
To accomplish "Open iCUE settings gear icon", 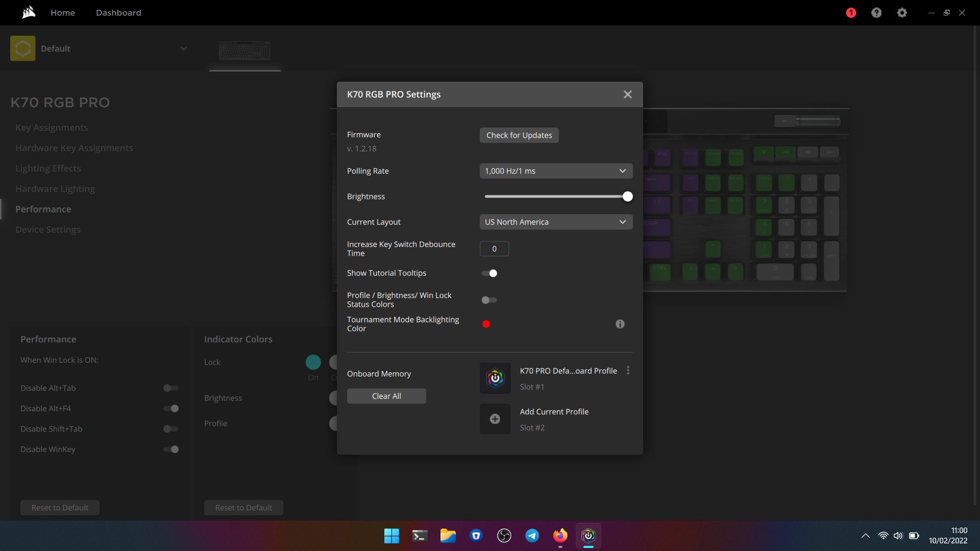I will point(902,13).
